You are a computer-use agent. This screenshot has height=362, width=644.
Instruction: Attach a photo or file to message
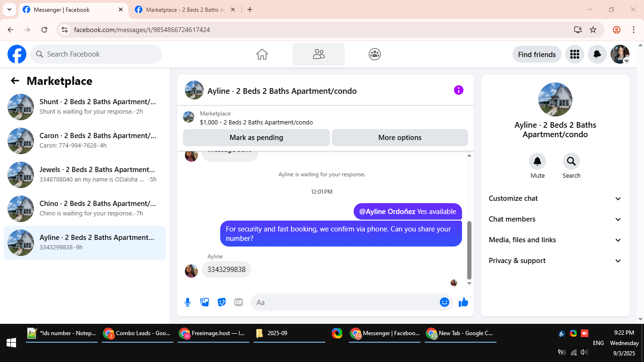click(x=205, y=302)
